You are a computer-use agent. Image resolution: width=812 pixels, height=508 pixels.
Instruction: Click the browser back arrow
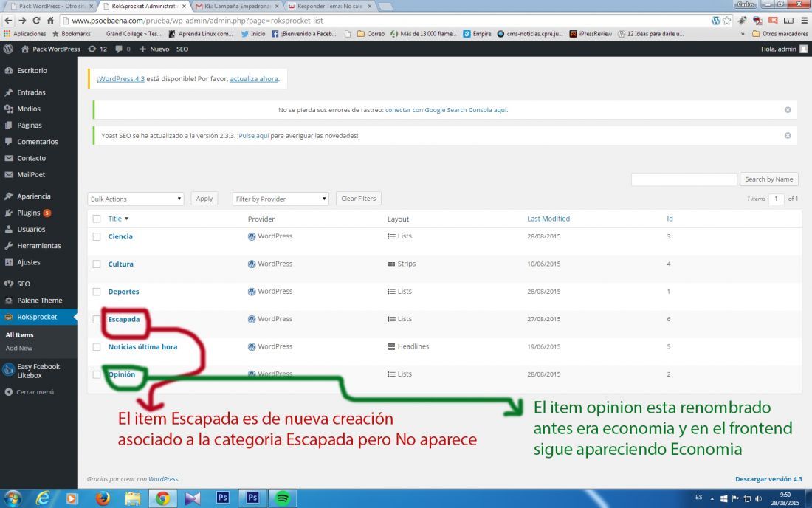tap(8, 21)
